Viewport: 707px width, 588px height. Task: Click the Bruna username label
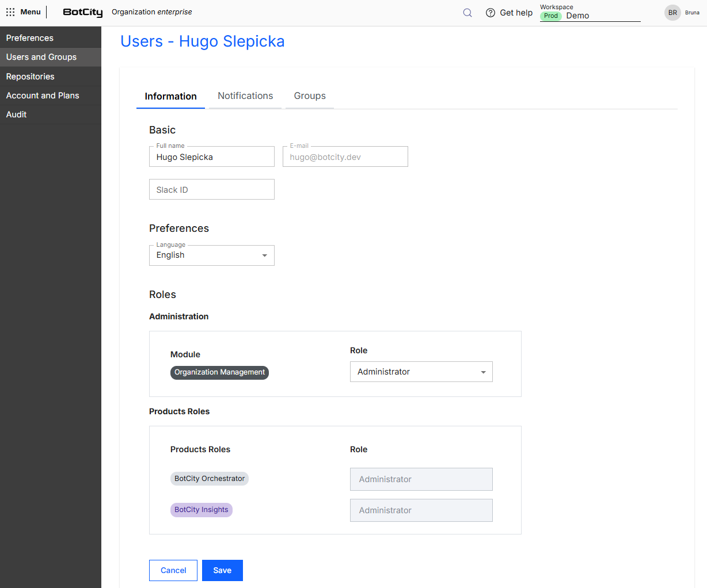(x=692, y=13)
